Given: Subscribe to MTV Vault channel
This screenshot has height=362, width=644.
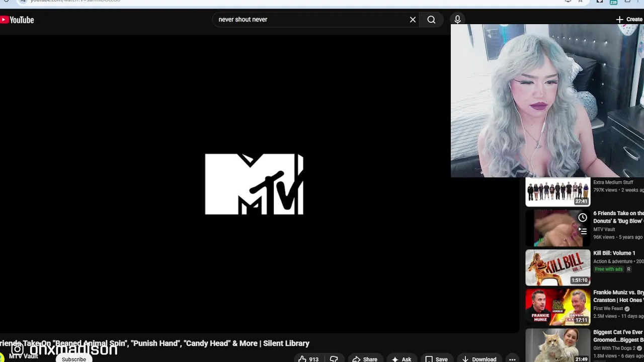Looking at the screenshot, I should pos(74,359).
